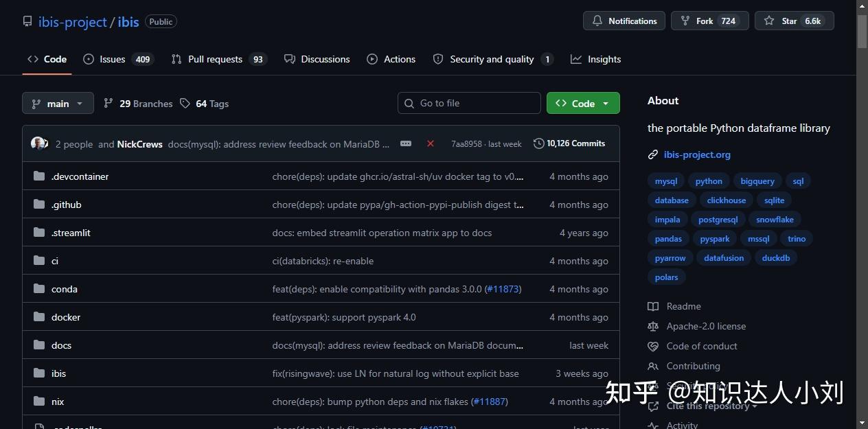Open the ci folder
This screenshot has height=429, width=868.
[x=55, y=261]
